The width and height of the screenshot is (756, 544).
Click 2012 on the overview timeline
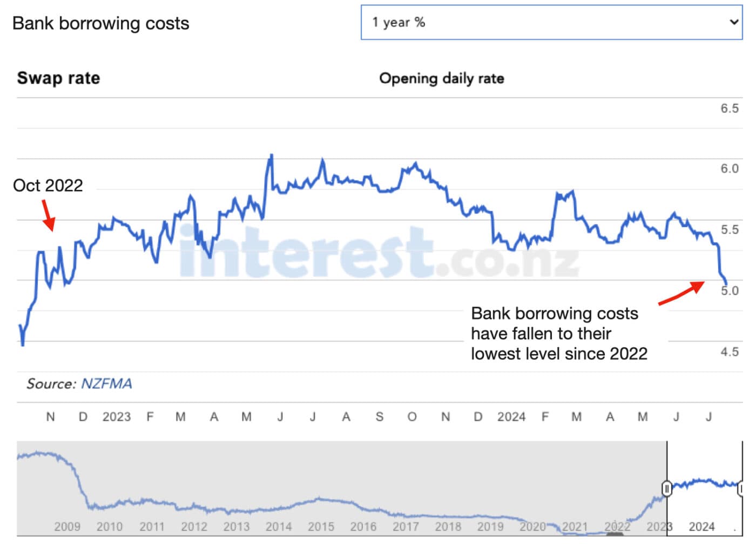194,526
